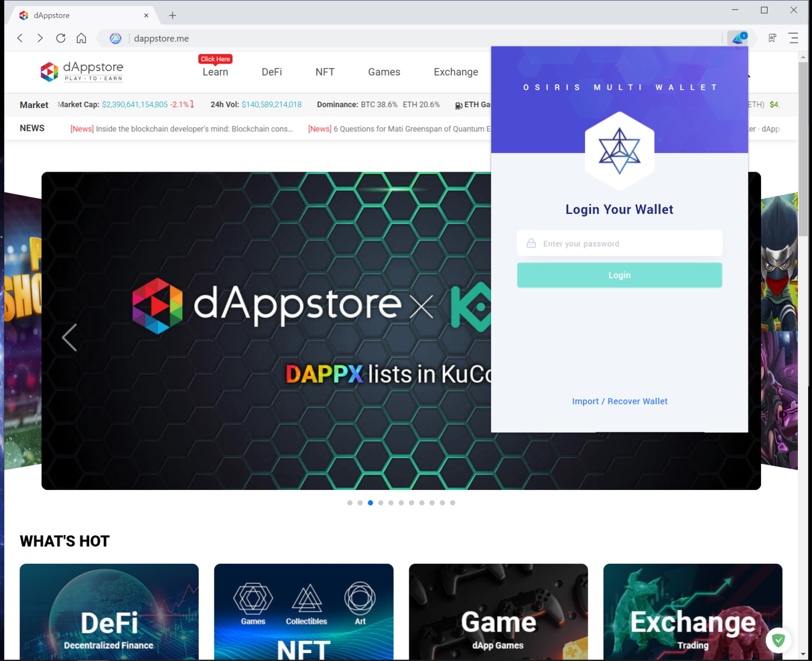Open the NFT Art category icon

(360, 604)
